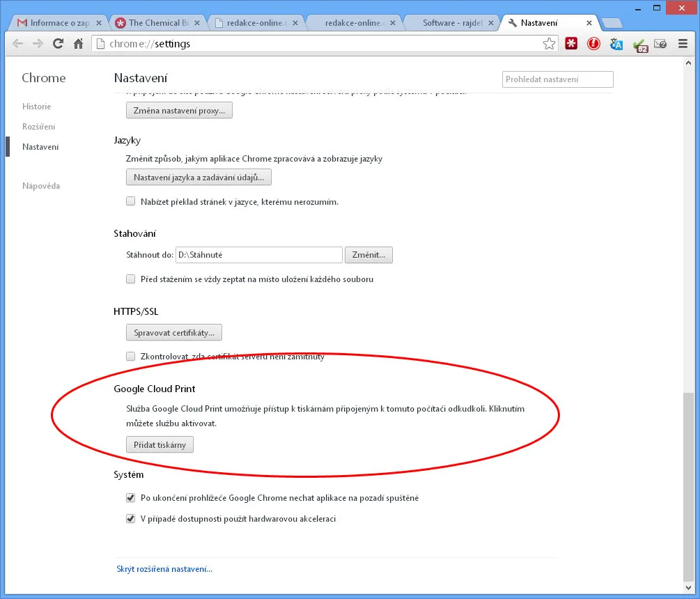This screenshot has width=700, height=599.
Task: Close the Software - rajdel tab
Action: [490, 23]
